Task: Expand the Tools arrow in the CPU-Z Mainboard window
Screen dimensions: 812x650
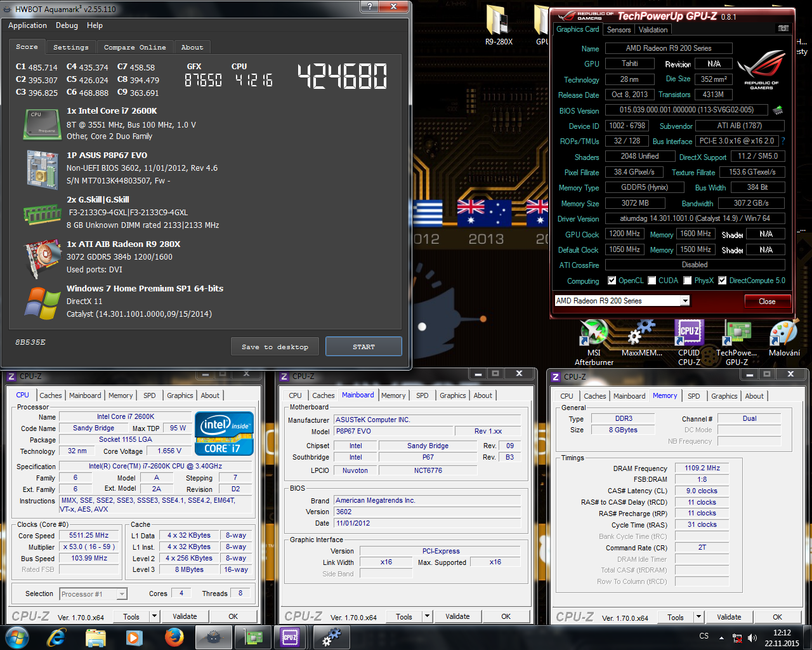Action: coord(427,616)
